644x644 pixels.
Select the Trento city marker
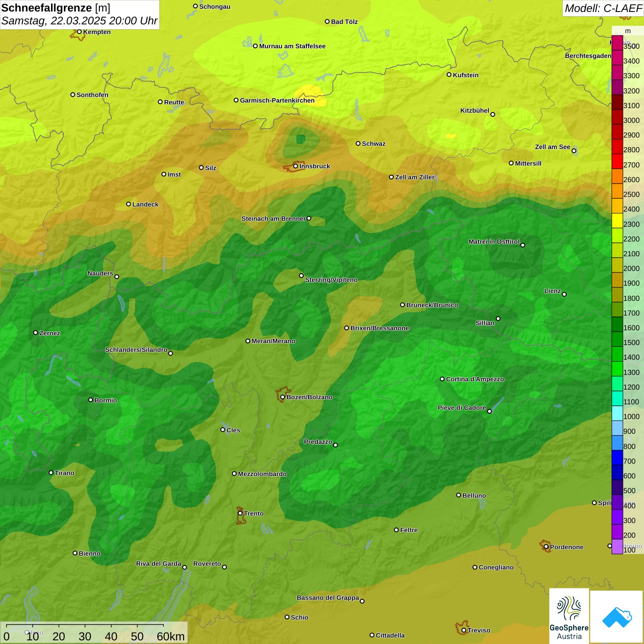[240, 513]
